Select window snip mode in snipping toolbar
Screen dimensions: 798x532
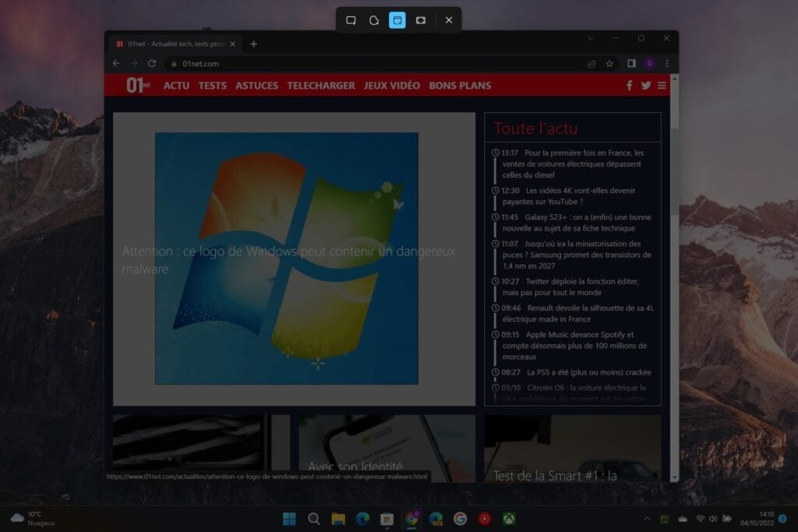tap(397, 20)
